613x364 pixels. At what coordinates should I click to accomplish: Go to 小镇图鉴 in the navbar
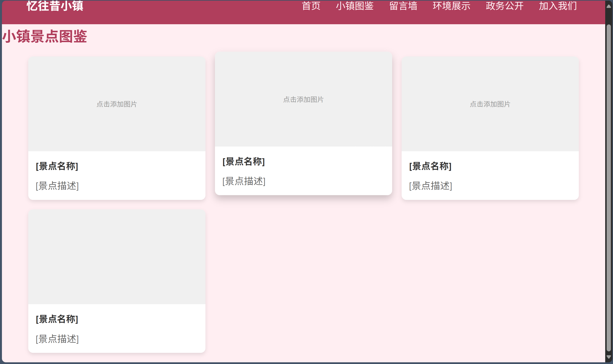355,6
